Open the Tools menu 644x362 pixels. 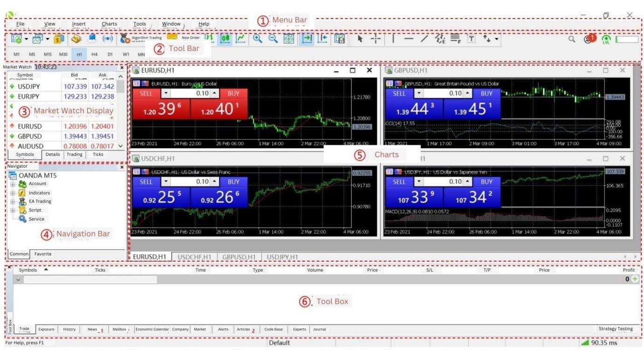pos(139,24)
